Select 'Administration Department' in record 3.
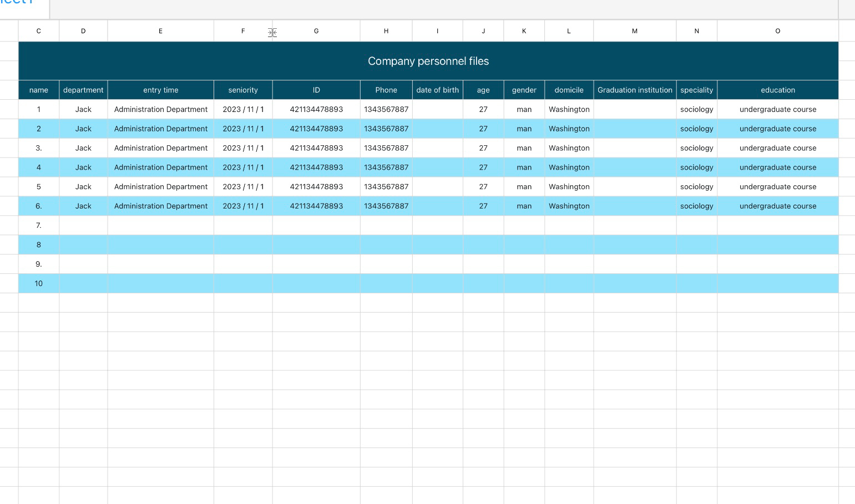 pos(160,148)
